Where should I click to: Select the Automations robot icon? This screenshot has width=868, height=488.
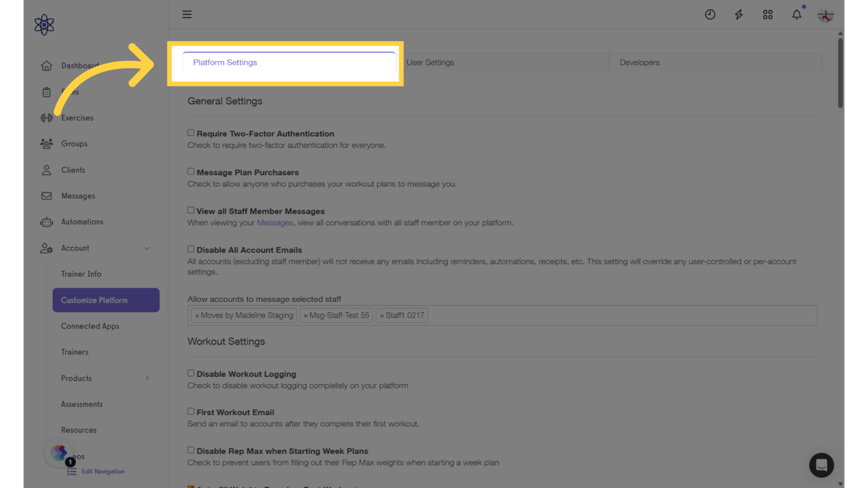click(46, 222)
